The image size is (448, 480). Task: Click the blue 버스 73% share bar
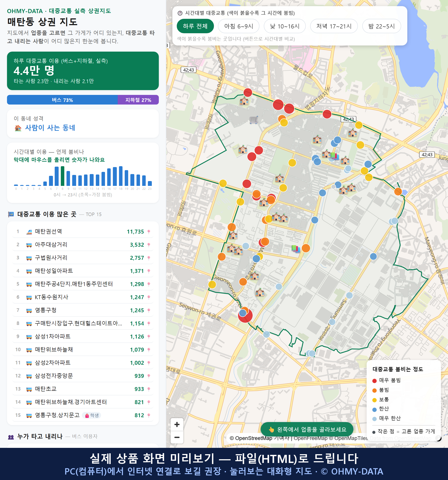pos(62,100)
